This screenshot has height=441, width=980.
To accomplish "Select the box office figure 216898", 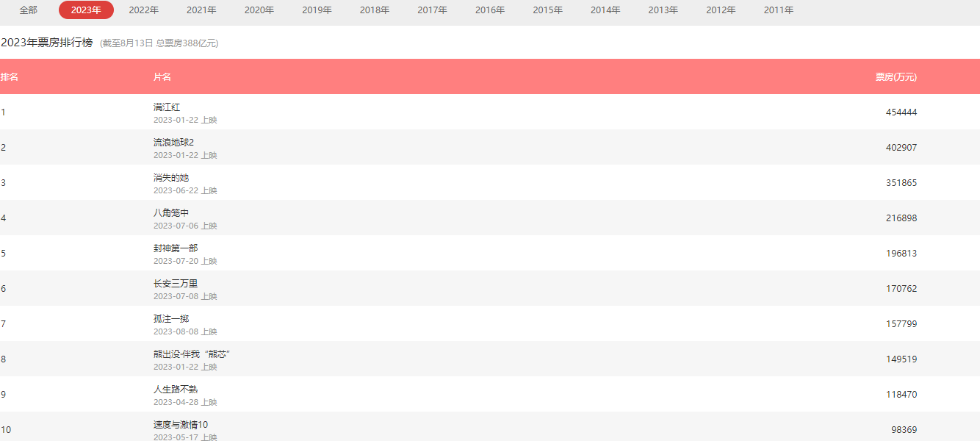I will 901,218.
